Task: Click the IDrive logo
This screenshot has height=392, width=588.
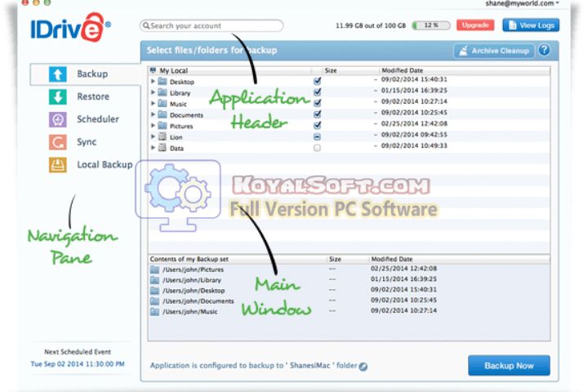Action: (70, 28)
